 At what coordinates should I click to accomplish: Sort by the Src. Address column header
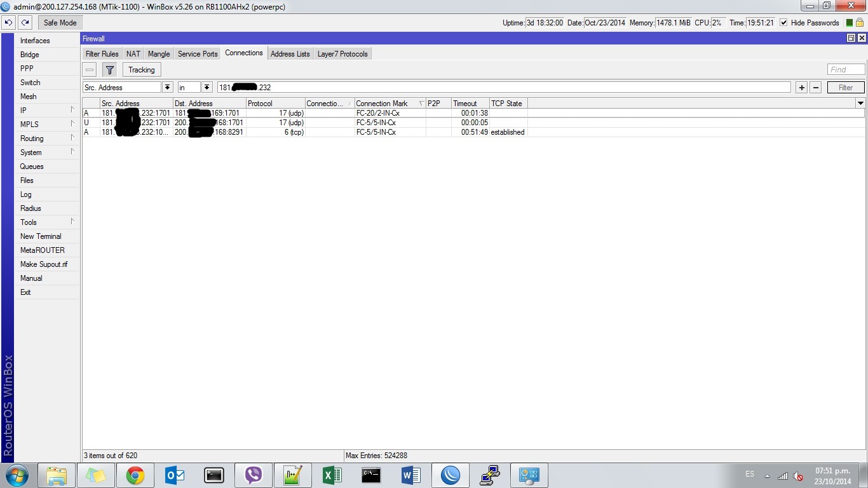[x=136, y=104]
